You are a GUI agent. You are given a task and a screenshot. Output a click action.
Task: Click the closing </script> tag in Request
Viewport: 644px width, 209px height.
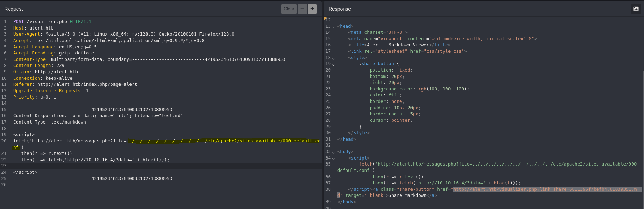[x=25, y=172]
